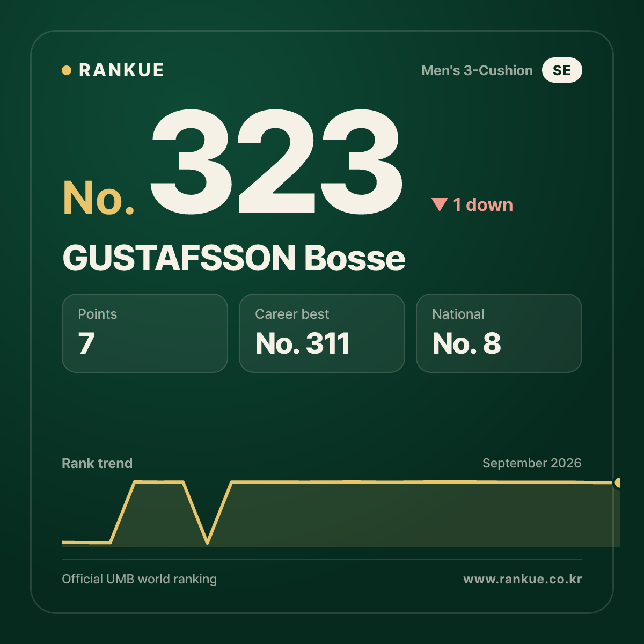This screenshot has height=644, width=644.
Task: Click the red down-triangle indicator
Action: click(x=440, y=204)
